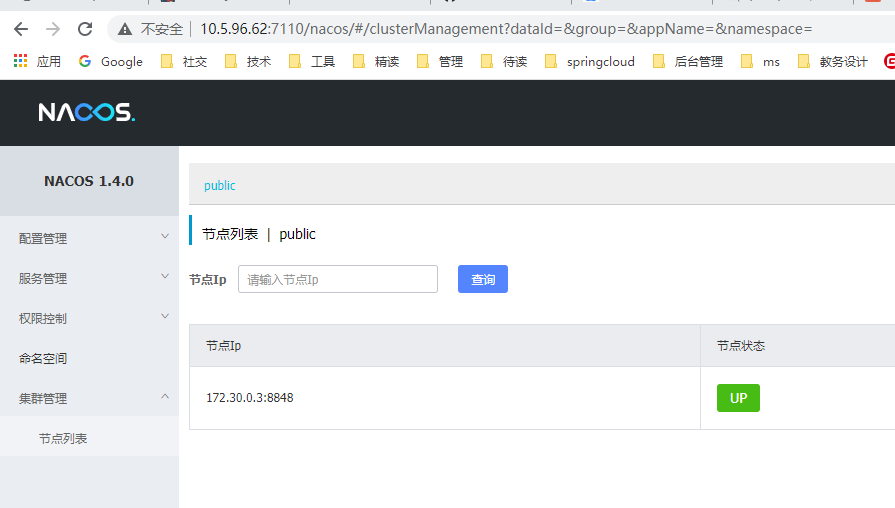Screen dimensions: 895x508
Task: Click the not-secure warning triangle icon
Action: tap(125, 29)
